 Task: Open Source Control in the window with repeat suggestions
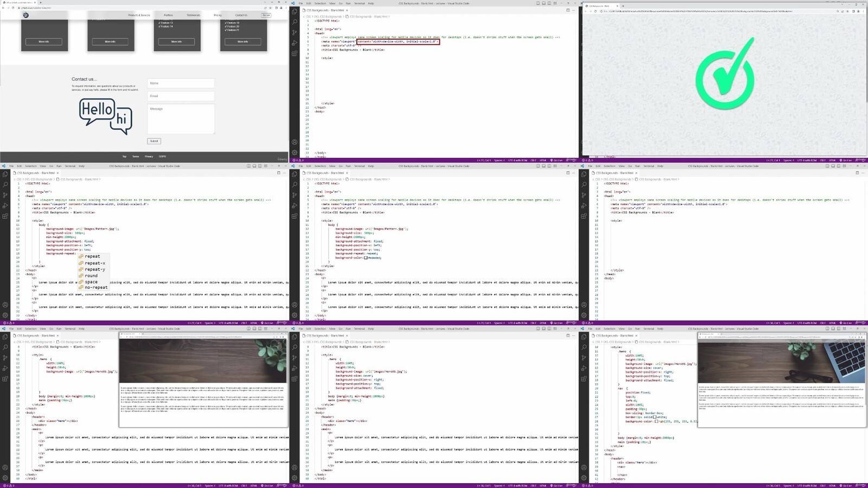[x=5, y=195]
